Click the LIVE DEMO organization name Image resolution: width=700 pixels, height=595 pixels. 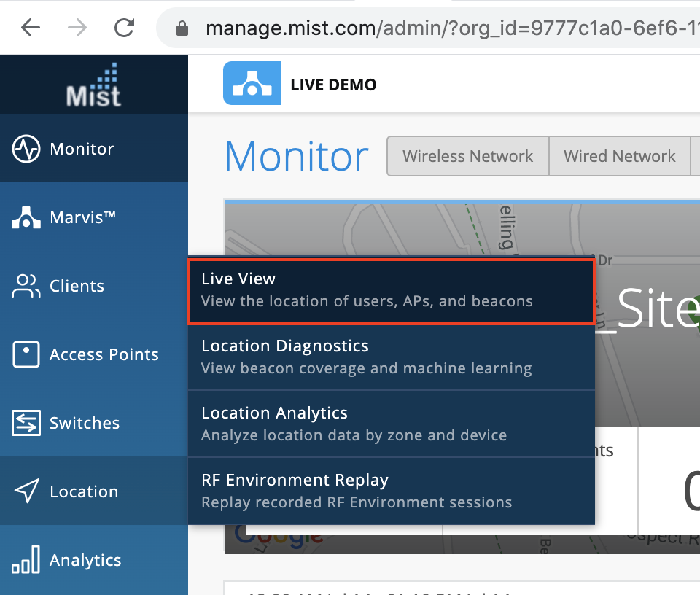tap(333, 85)
